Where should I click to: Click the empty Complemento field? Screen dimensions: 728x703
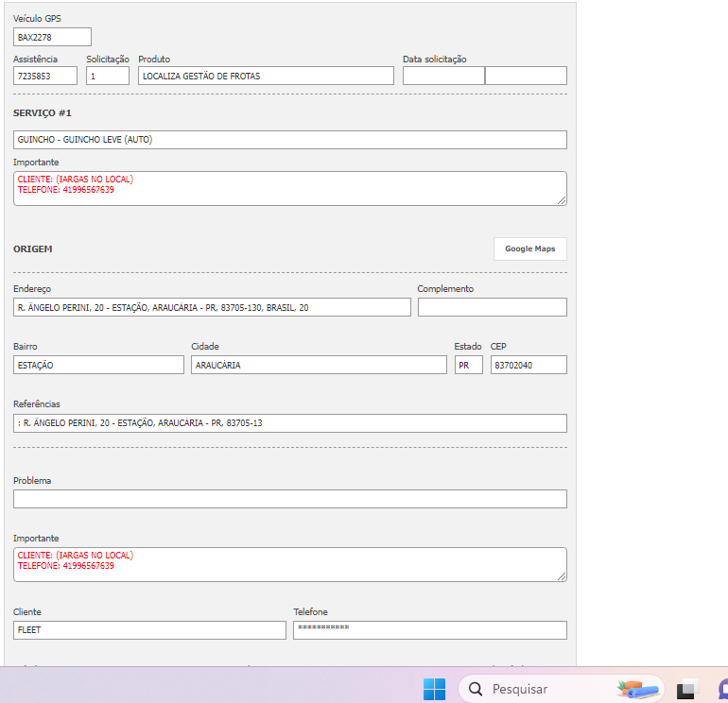point(493,307)
